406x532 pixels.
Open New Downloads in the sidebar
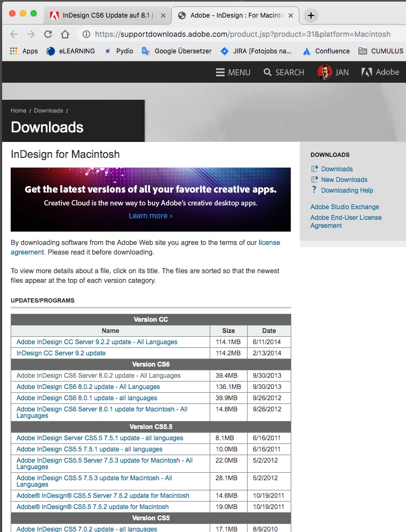click(344, 180)
